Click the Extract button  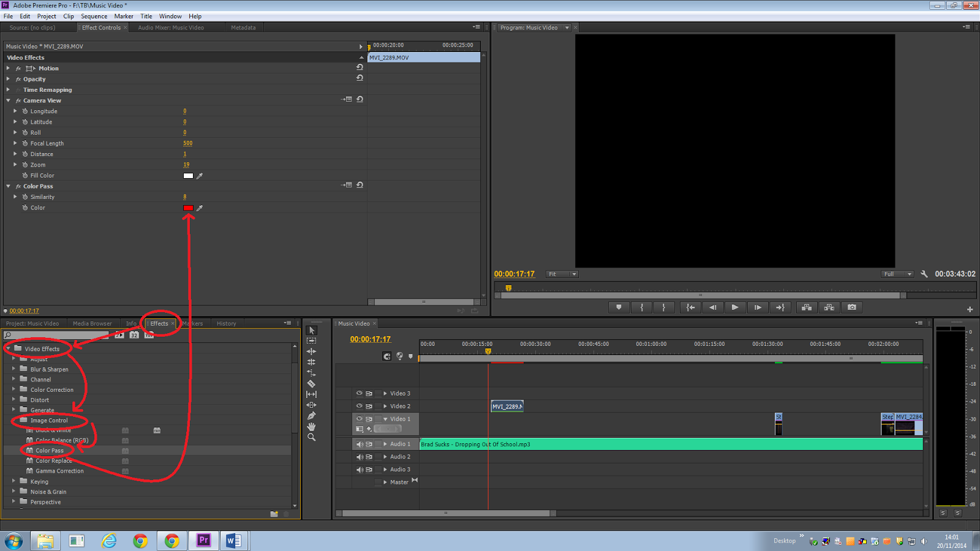click(829, 307)
